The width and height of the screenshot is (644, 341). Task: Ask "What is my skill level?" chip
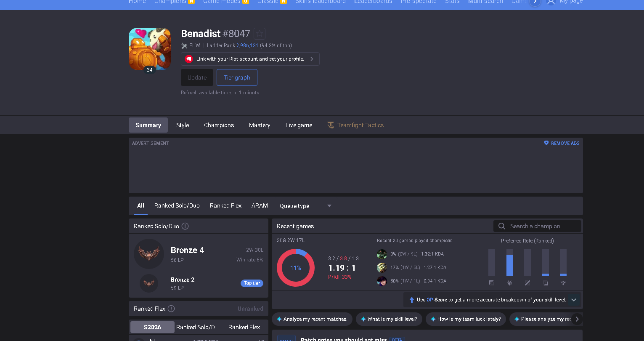pos(389,319)
